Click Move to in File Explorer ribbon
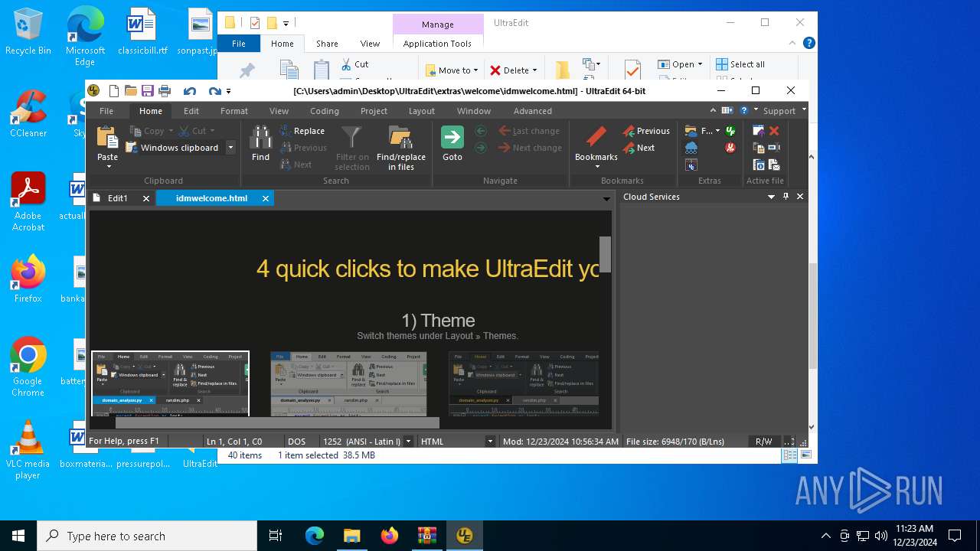This screenshot has width=980, height=551. [452, 70]
